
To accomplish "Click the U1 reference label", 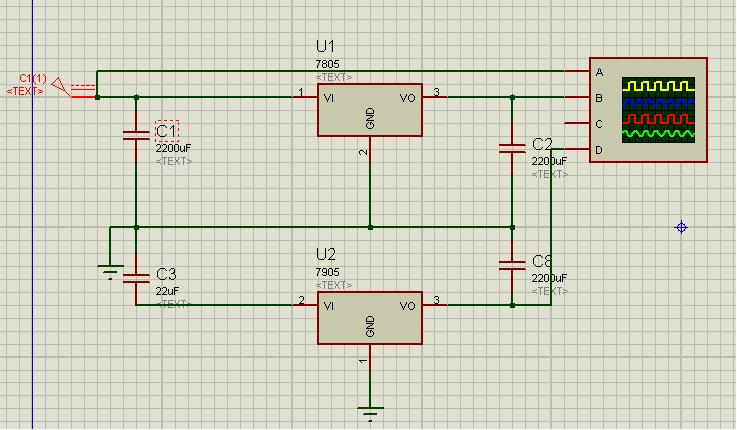I will coord(325,47).
